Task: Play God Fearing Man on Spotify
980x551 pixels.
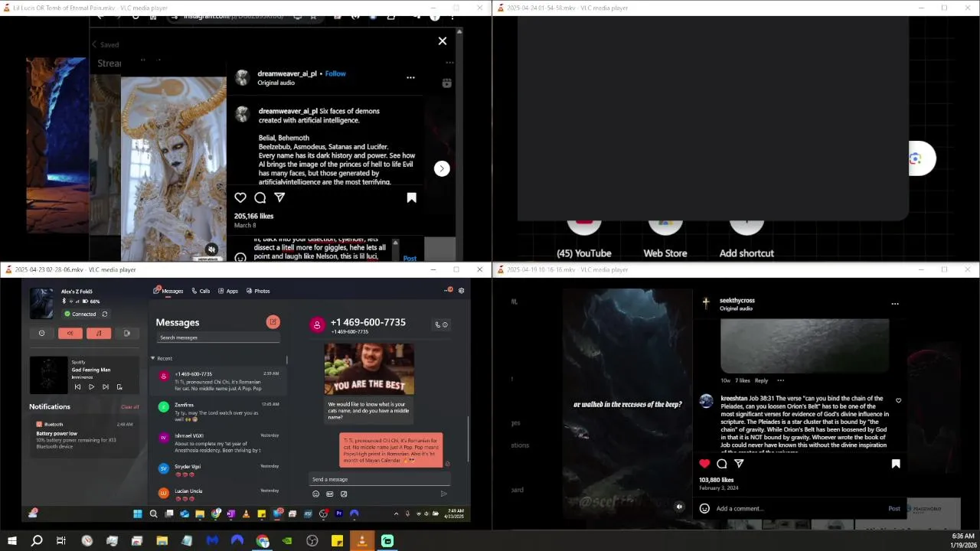Action: (91, 386)
